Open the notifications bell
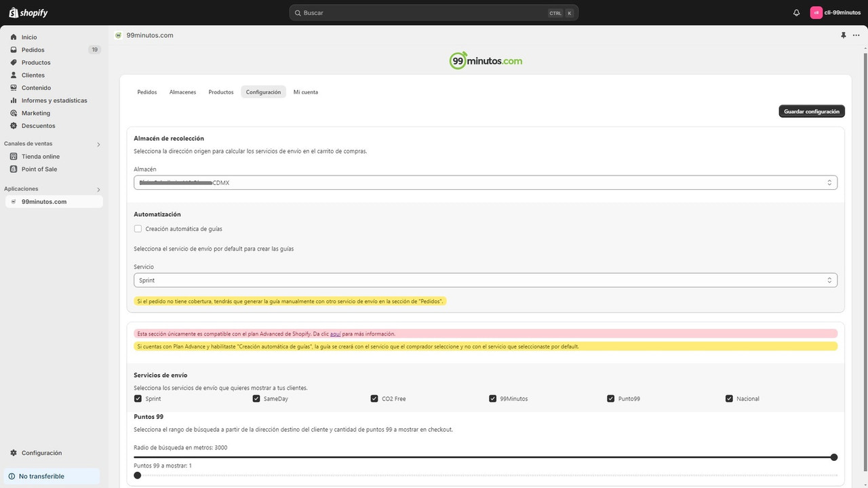This screenshot has height=488, width=868. pos(796,13)
